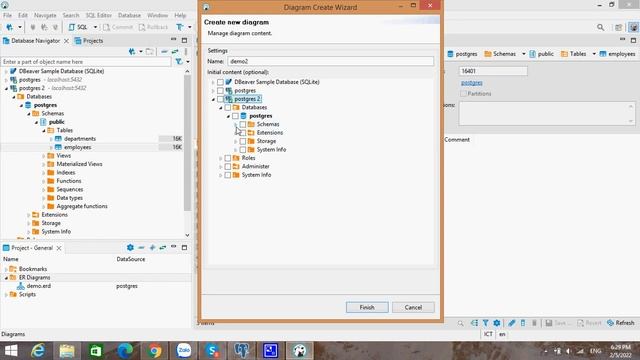Open the SQL toolbar dropdown arrow
The width and height of the screenshot is (640, 360).
click(x=95, y=27)
